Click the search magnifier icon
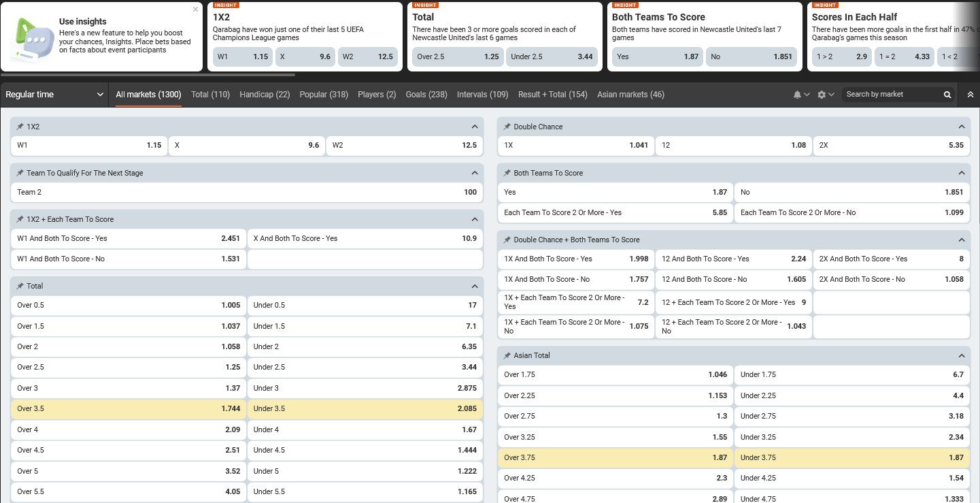 [947, 95]
